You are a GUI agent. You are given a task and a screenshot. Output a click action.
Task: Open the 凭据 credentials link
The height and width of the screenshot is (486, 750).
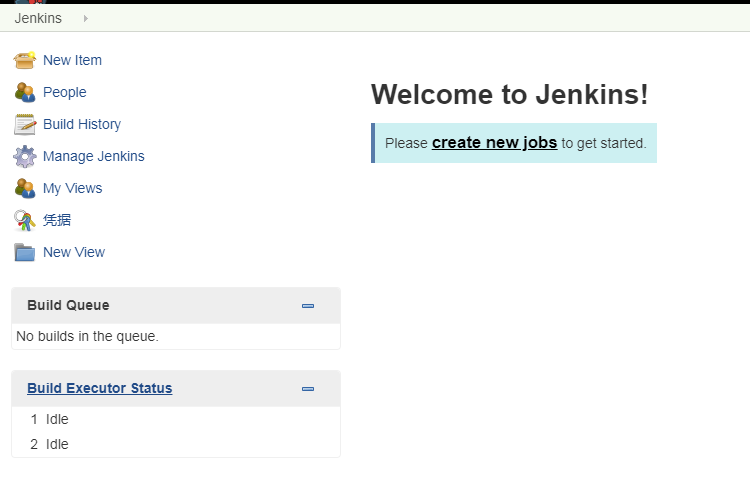point(57,220)
